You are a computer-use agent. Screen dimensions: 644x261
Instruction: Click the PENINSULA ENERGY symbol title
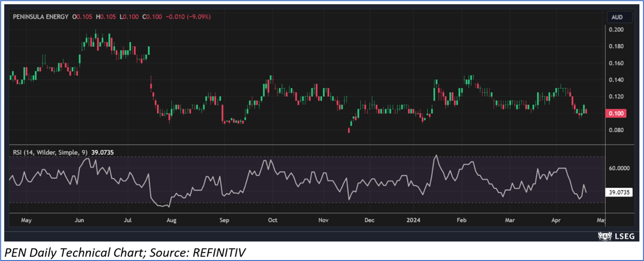coord(40,17)
